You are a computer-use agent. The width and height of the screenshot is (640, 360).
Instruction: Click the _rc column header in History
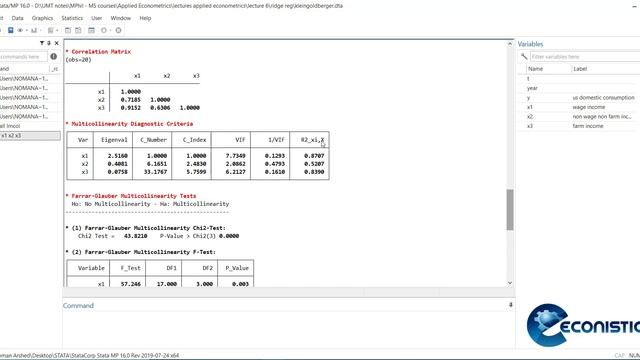55,69
